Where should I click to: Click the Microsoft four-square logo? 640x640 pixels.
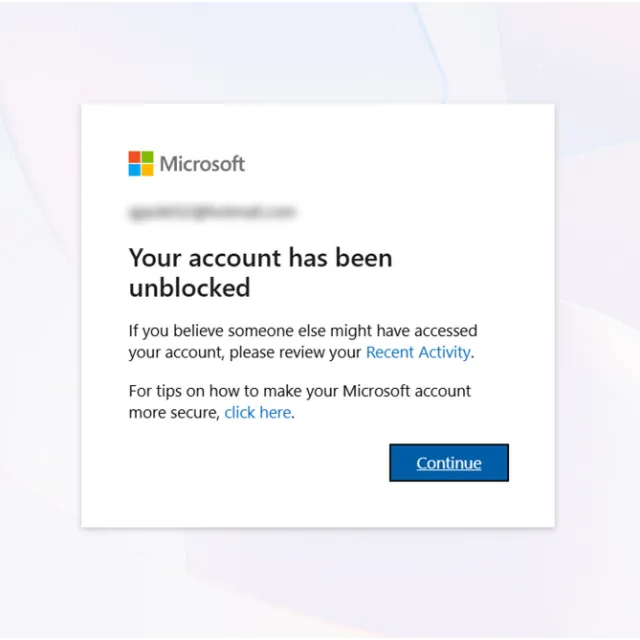pos(141,164)
